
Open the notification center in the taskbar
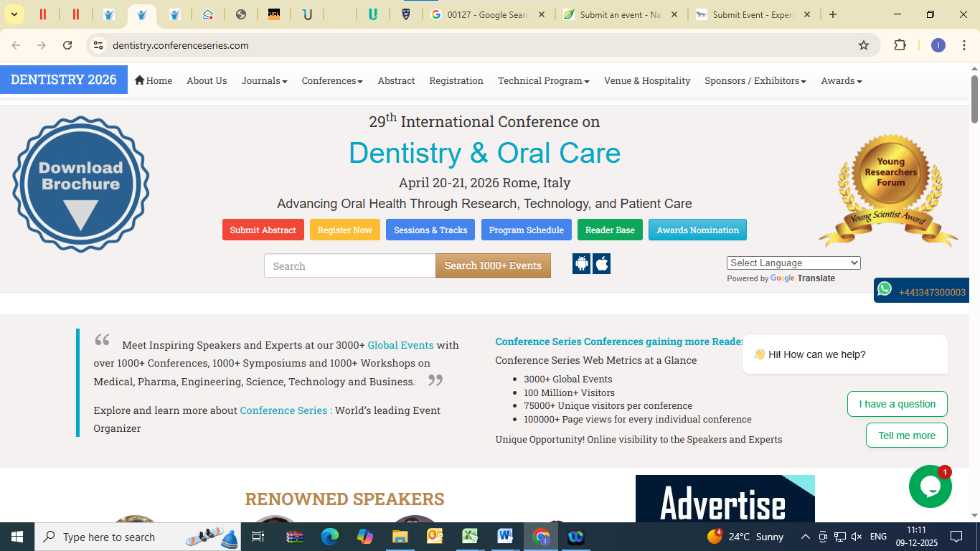956,537
